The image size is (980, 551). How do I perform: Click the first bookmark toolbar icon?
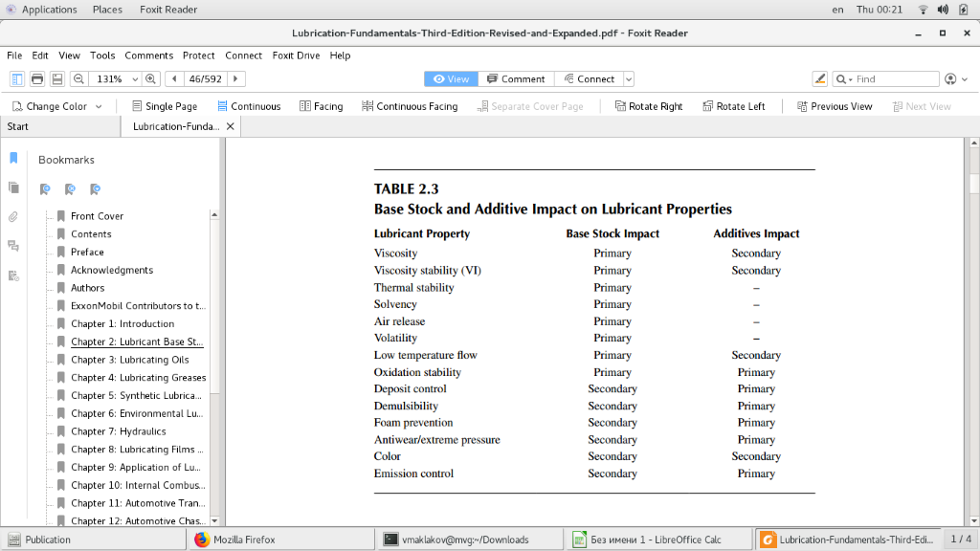click(x=45, y=189)
